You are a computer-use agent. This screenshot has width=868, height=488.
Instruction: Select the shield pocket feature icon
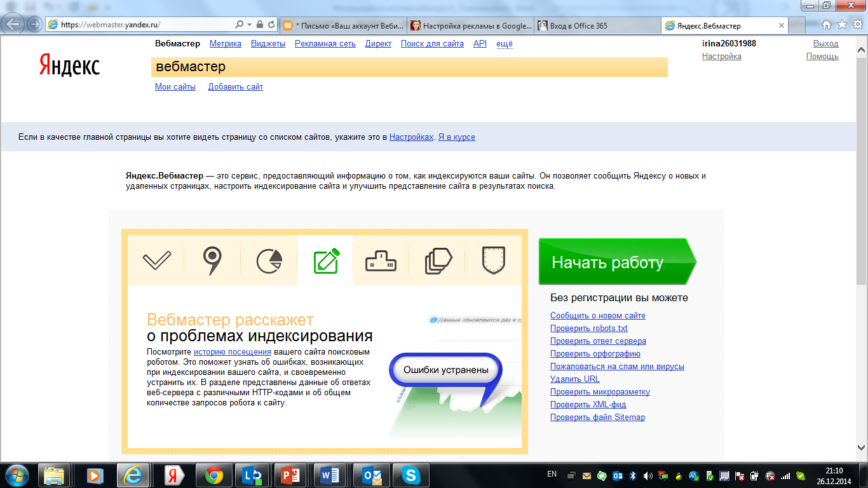tap(493, 261)
